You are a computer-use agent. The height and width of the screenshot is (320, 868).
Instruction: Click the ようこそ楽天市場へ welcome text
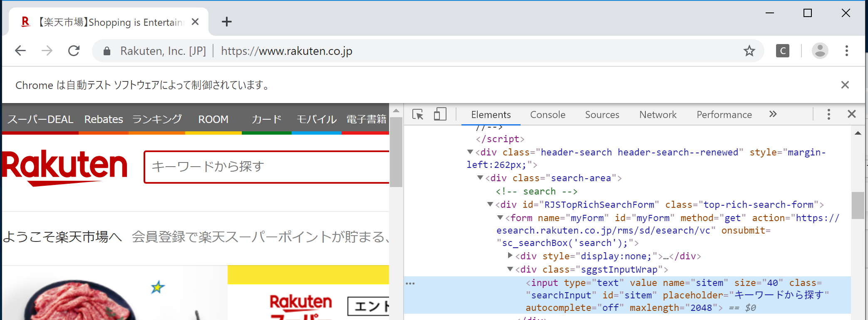[x=62, y=237]
